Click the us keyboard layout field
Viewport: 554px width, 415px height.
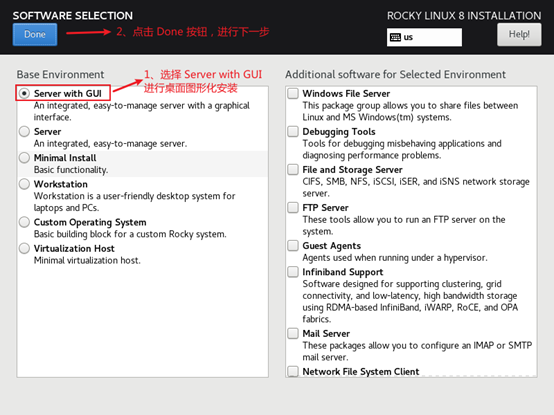(424, 37)
